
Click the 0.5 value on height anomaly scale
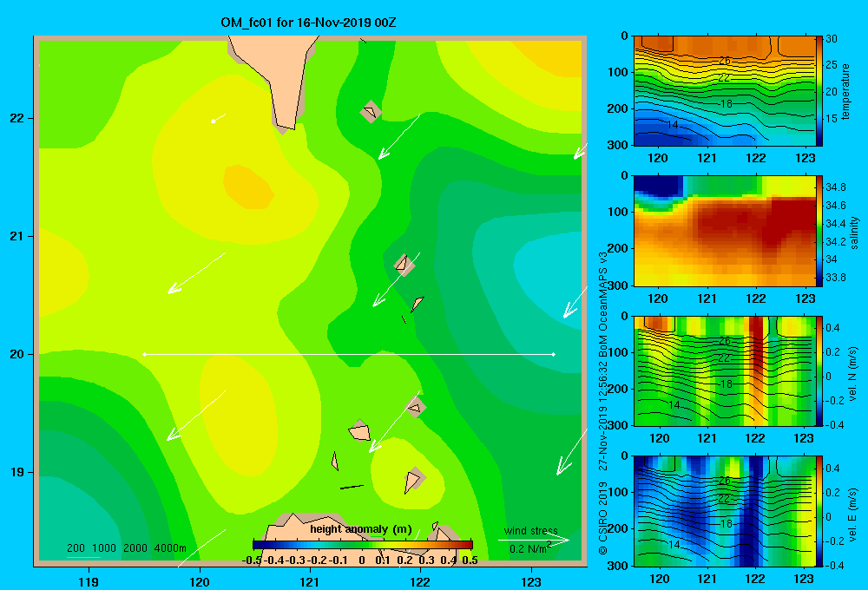click(x=470, y=560)
